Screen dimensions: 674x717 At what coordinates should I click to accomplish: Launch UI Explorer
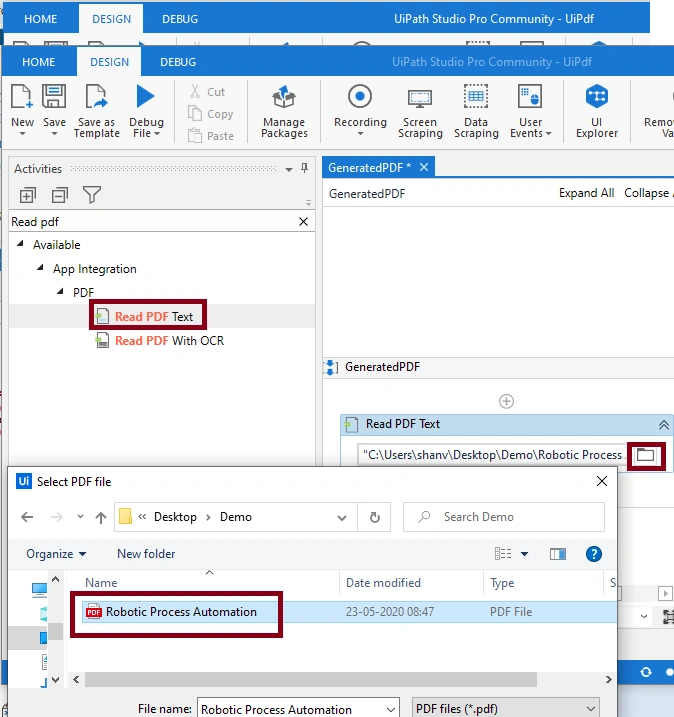[x=597, y=111]
